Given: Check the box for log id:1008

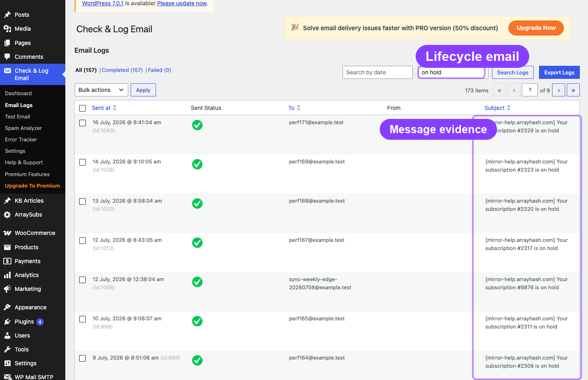Looking at the screenshot, I should pyautogui.click(x=82, y=280).
